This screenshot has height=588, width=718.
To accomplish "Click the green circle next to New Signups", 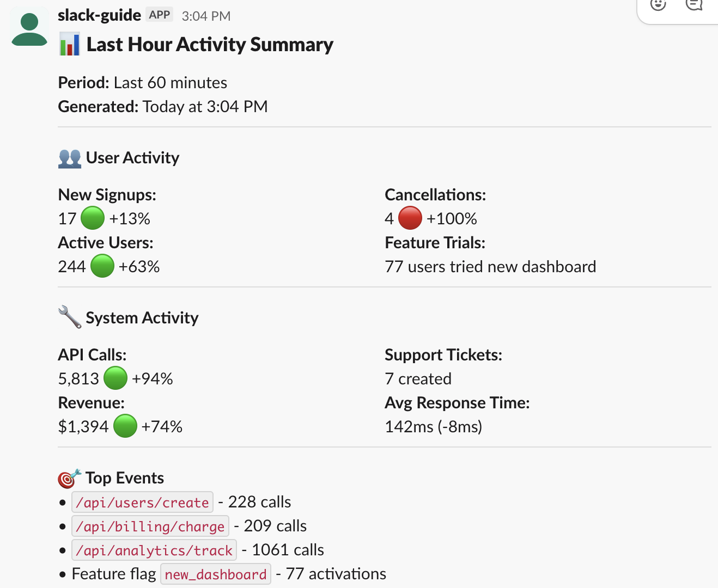I will click(x=93, y=217).
